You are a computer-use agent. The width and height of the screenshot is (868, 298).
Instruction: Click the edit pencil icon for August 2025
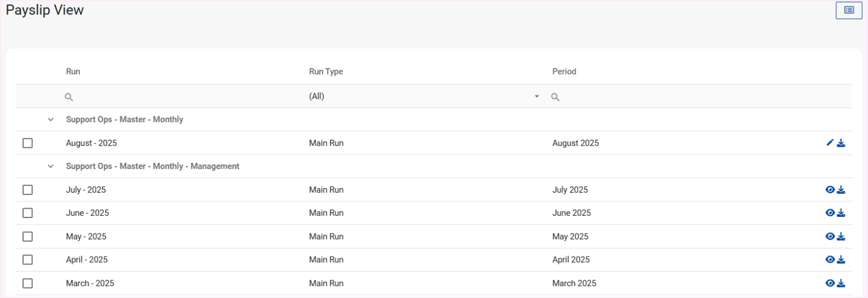(x=830, y=143)
